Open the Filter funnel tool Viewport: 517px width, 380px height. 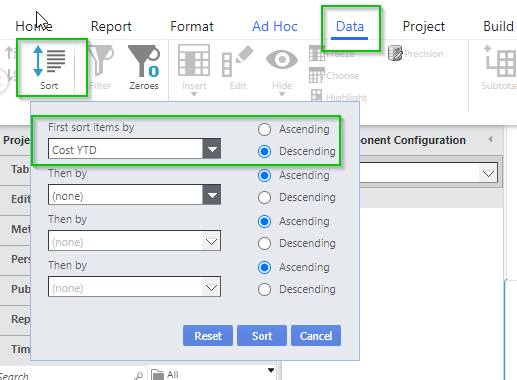(x=101, y=68)
